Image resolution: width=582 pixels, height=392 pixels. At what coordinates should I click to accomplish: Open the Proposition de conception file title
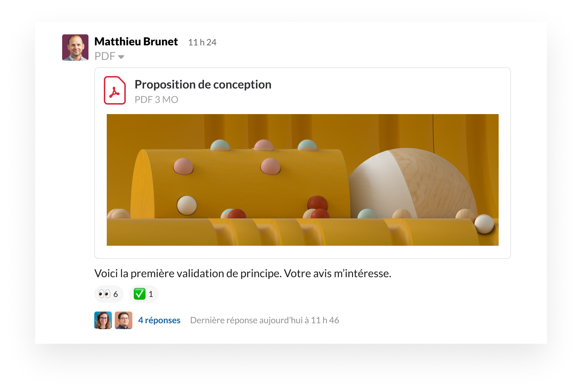(203, 85)
